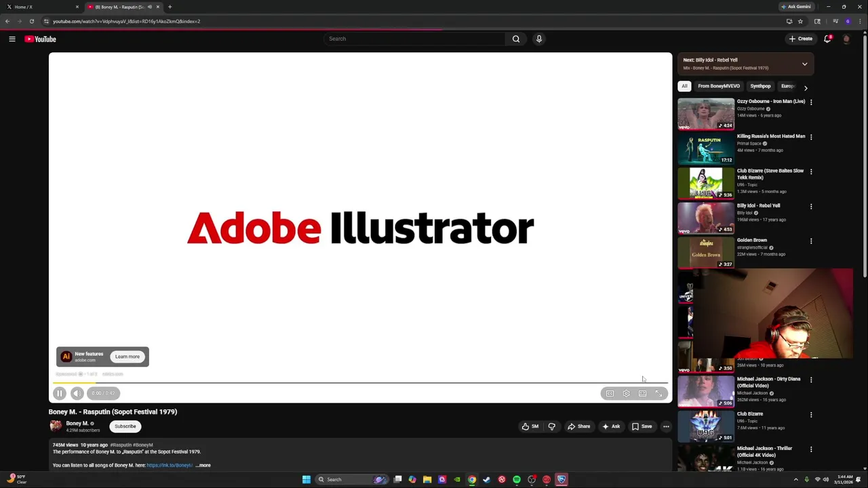The width and height of the screenshot is (868, 488).
Task: Open Nvidia app from the taskbar
Action: [x=457, y=479]
